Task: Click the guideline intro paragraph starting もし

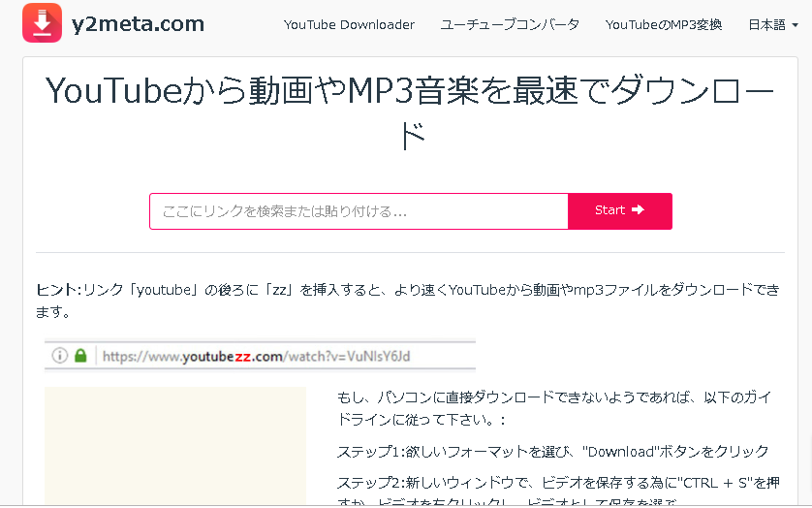Action: coord(554,408)
